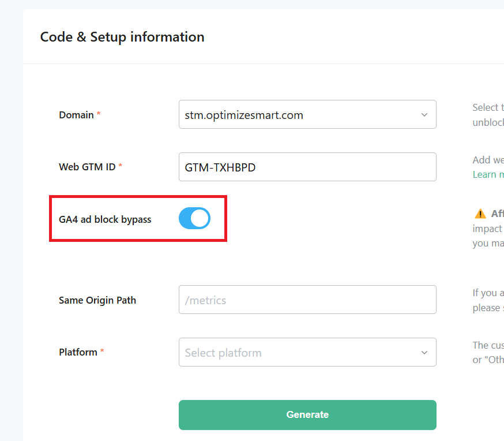Image resolution: width=504 pixels, height=441 pixels.
Task: Expand the Select platform dropdown
Action: [x=300, y=353]
